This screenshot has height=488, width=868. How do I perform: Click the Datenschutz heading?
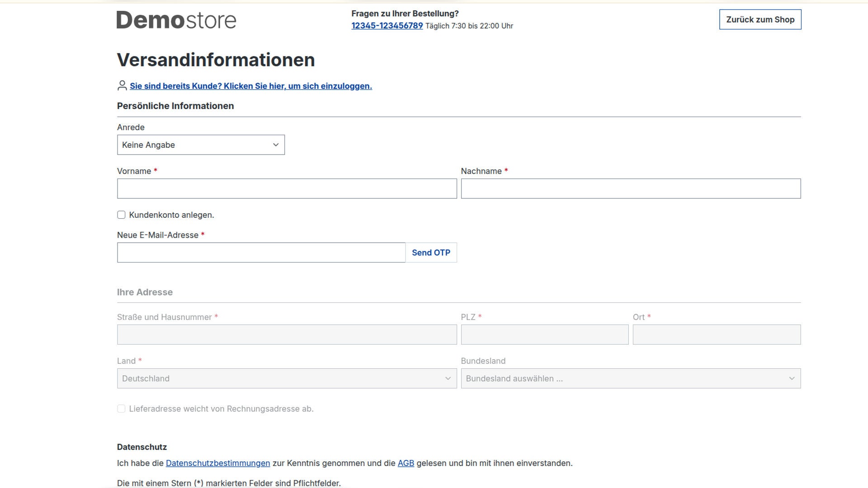point(142,447)
